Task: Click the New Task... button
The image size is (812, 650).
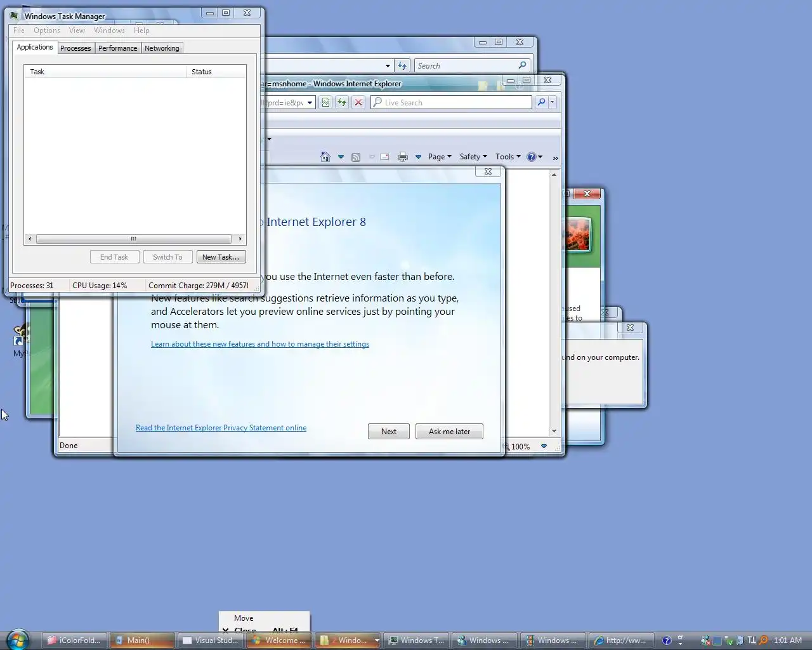Action: pyautogui.click(x=221, y=257)
